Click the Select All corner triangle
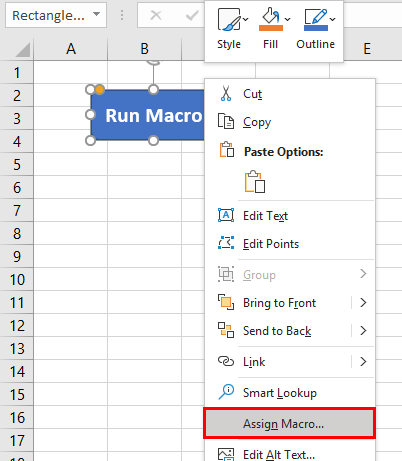 click(23, 50)
